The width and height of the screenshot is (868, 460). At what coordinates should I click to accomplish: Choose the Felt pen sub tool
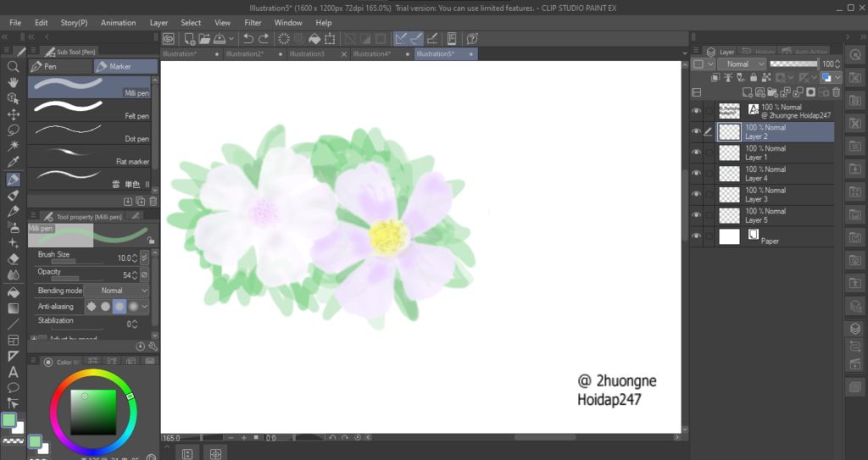click(x=90, y=111)
